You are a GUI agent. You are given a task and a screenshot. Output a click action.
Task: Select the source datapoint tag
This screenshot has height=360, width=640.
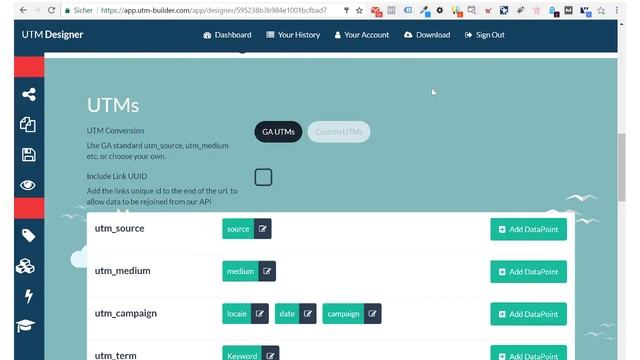coord(238,229)
